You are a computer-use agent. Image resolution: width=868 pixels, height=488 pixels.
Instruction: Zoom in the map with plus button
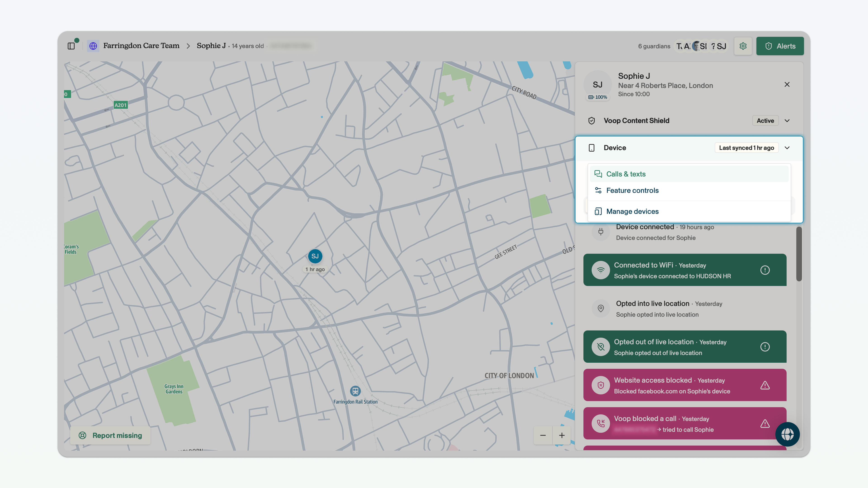pos(562,435)
